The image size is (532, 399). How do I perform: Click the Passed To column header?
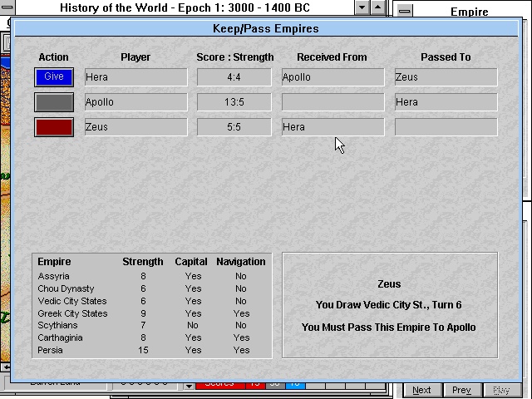coord(446,57)
